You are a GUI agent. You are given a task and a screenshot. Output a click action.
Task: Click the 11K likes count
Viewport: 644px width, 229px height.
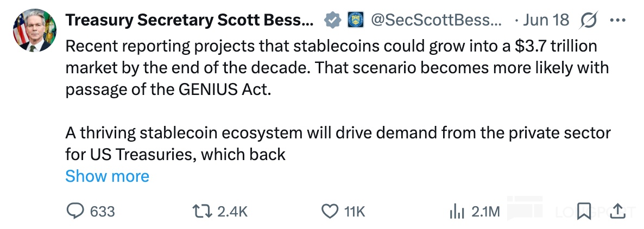click(355, 211)
